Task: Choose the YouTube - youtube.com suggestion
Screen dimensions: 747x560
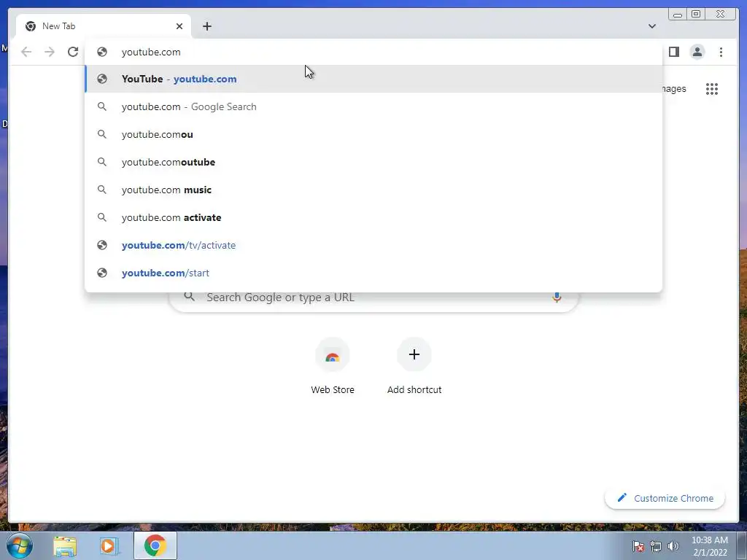Action: [x=373, y=79]
